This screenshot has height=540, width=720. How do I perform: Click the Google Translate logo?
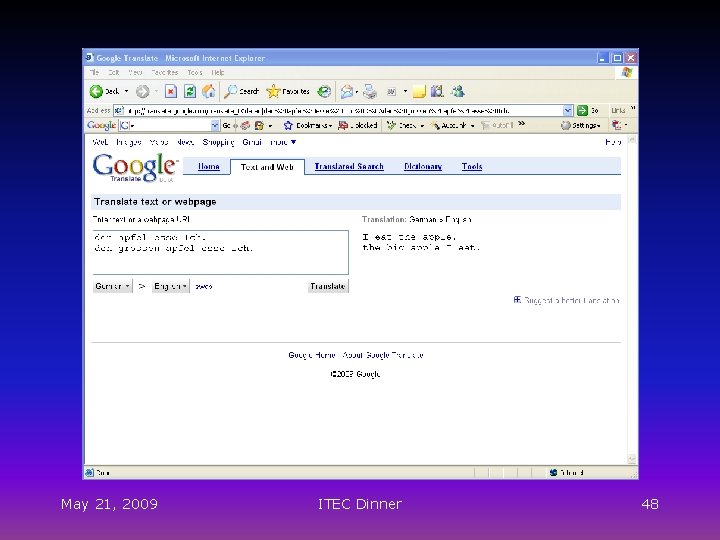[135, 167]
